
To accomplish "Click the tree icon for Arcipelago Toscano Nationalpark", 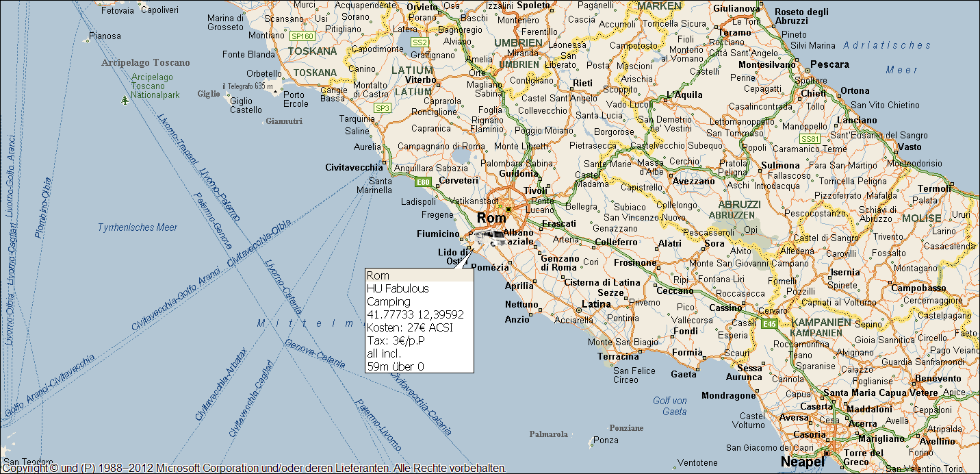I will click(125, 101).
